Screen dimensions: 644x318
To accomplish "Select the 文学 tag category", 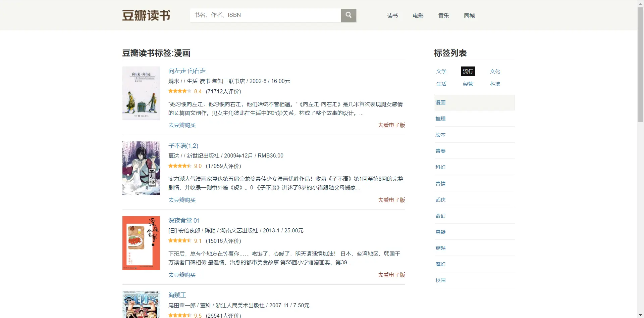I will pos(441,71).
